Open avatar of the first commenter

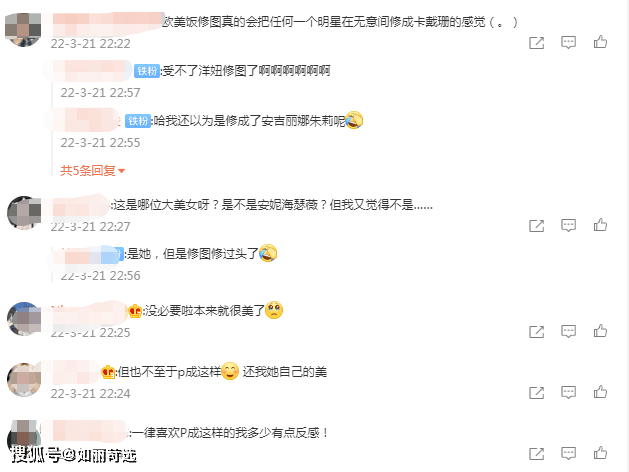click(23, 29)
